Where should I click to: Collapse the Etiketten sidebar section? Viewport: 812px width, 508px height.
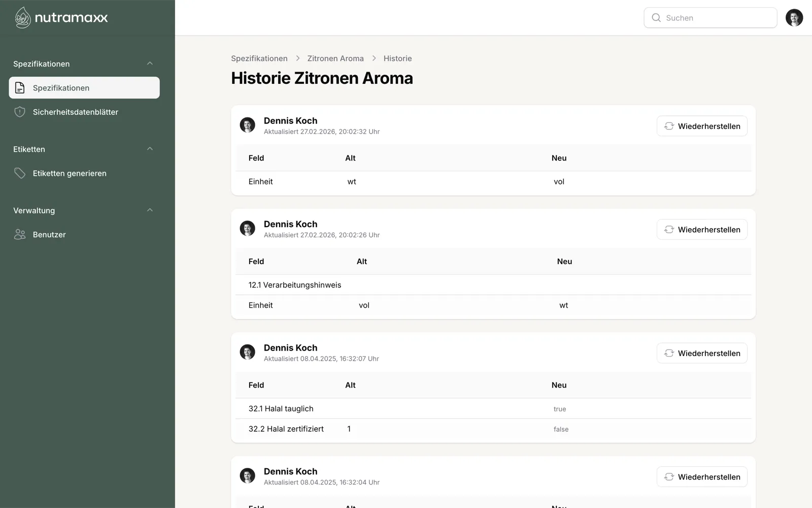[150, 149]
